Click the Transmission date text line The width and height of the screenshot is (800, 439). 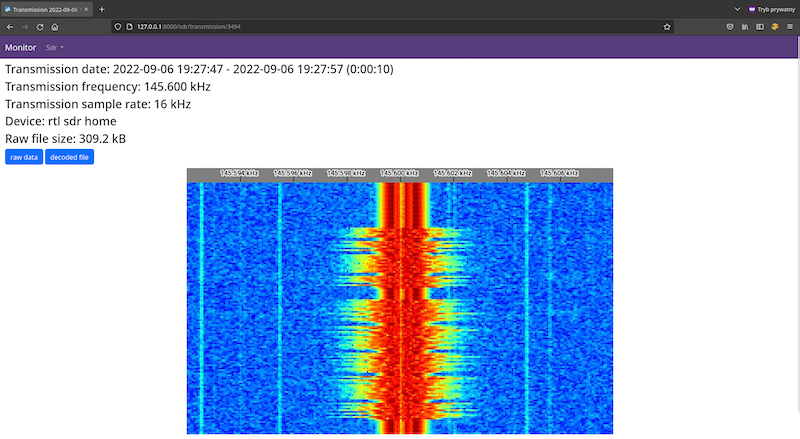pos(199,69)
